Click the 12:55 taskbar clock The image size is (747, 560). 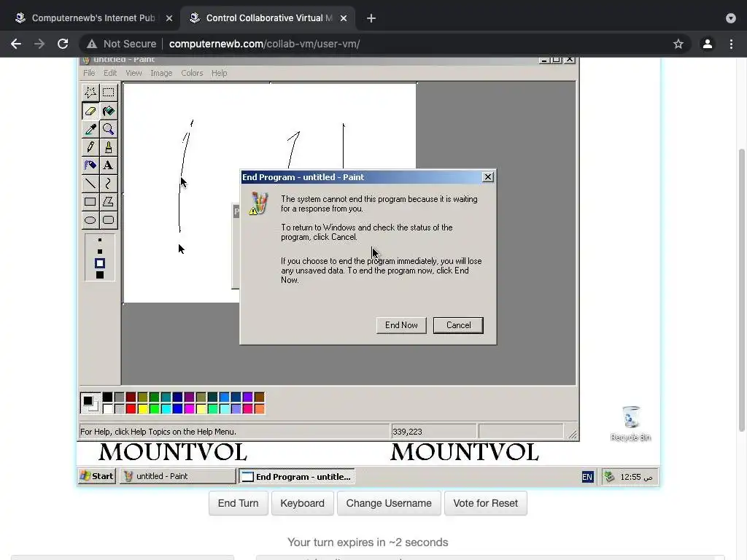click(636, 477)
